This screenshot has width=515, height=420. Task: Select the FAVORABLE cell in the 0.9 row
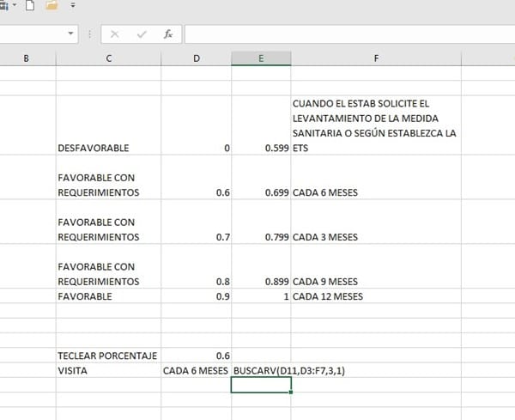click(109, 296)
